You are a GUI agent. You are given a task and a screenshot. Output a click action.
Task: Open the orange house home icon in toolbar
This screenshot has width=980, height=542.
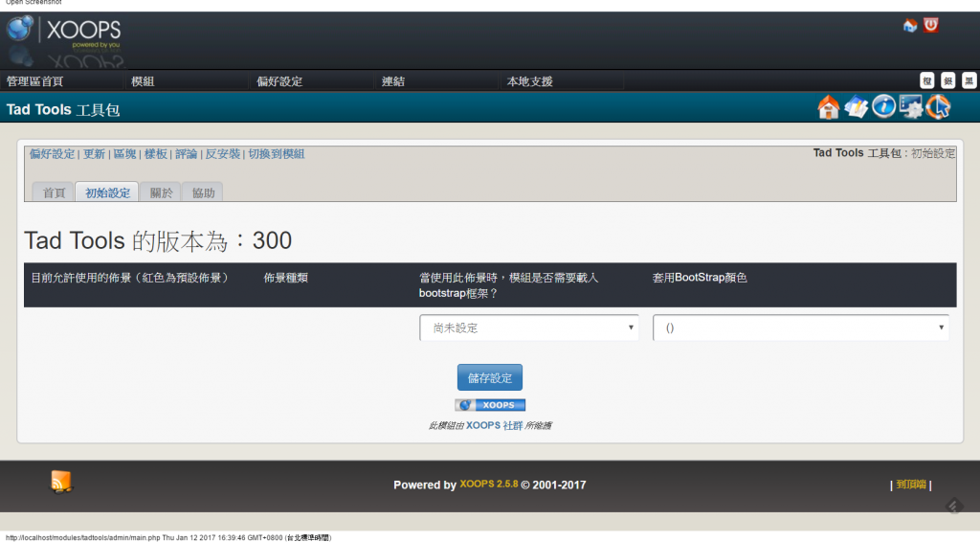pyautogui.click(x=829, y=107)
